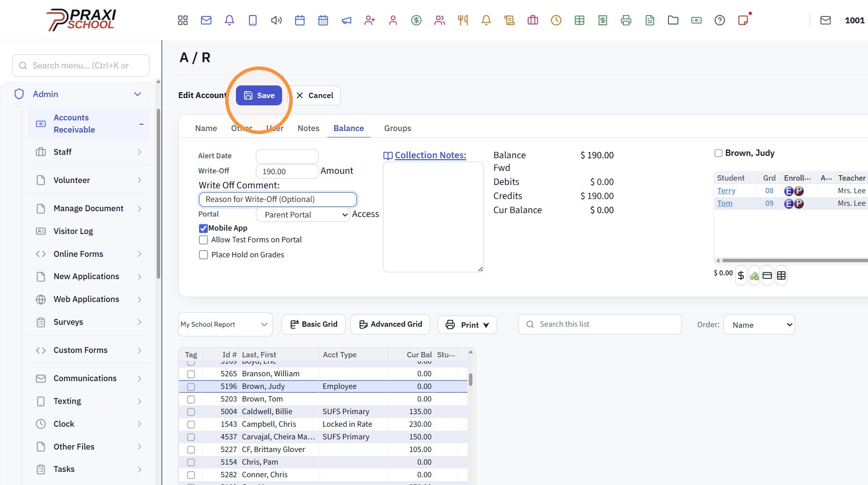Tick the Brown, Judy checkbox

point(718,153)
